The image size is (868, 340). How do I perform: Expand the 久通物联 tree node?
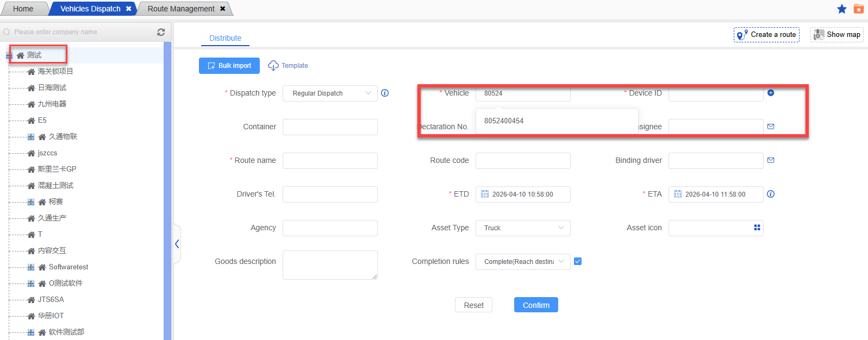31,137
